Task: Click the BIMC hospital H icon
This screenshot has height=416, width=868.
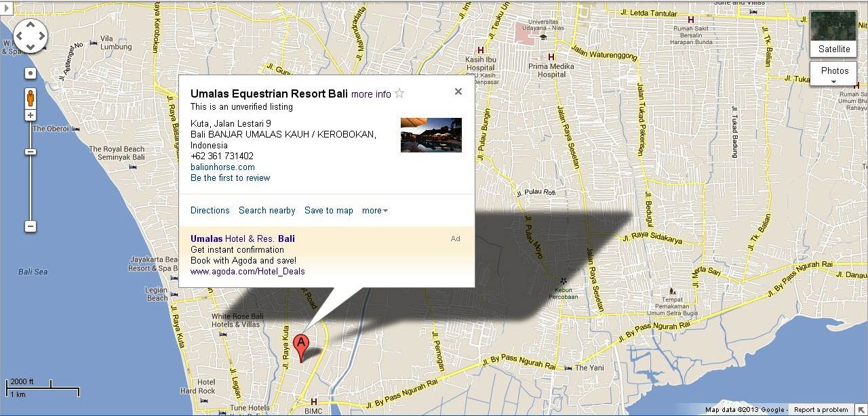Action: 313,401
